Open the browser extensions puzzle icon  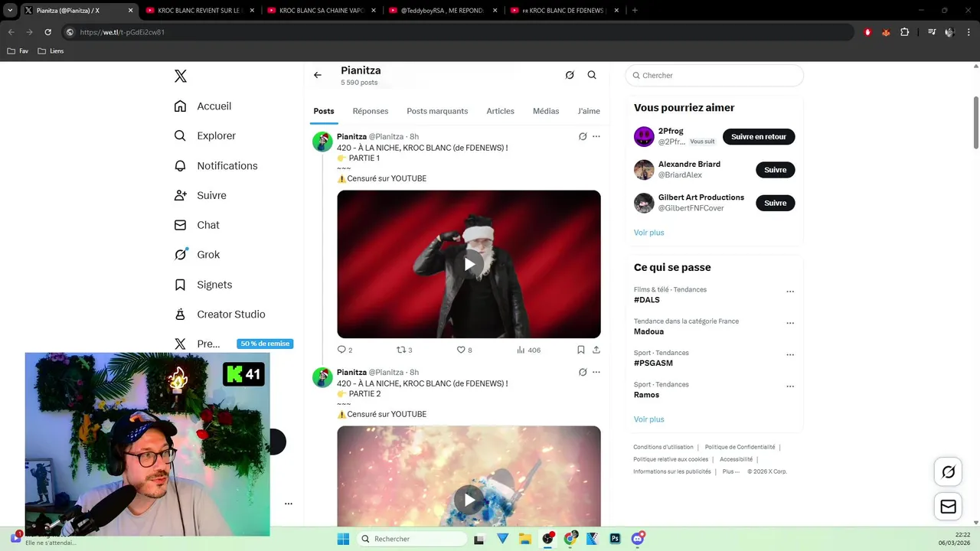(x=904, y=32)
